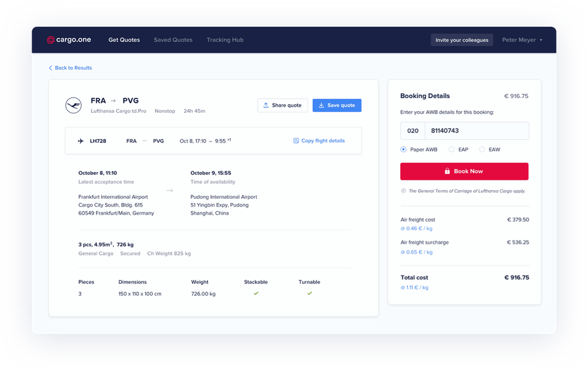Screen dimensions: 588x371
Task: Click the green checkmark under Turnable
Action: 309,294
